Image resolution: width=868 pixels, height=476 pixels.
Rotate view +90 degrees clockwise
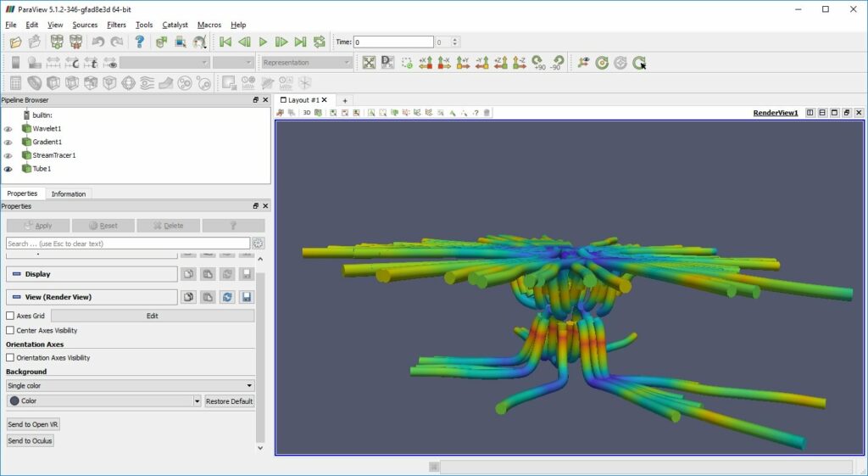click(x=537, y=63)
